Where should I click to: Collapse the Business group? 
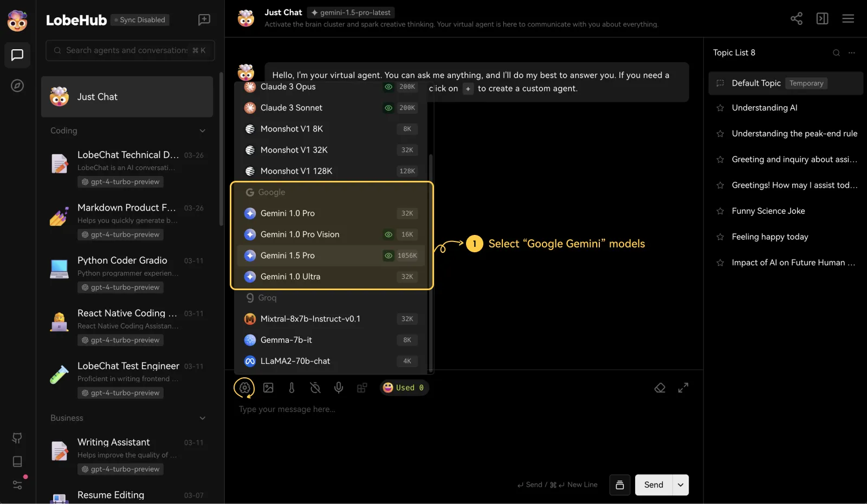[203, 418]
